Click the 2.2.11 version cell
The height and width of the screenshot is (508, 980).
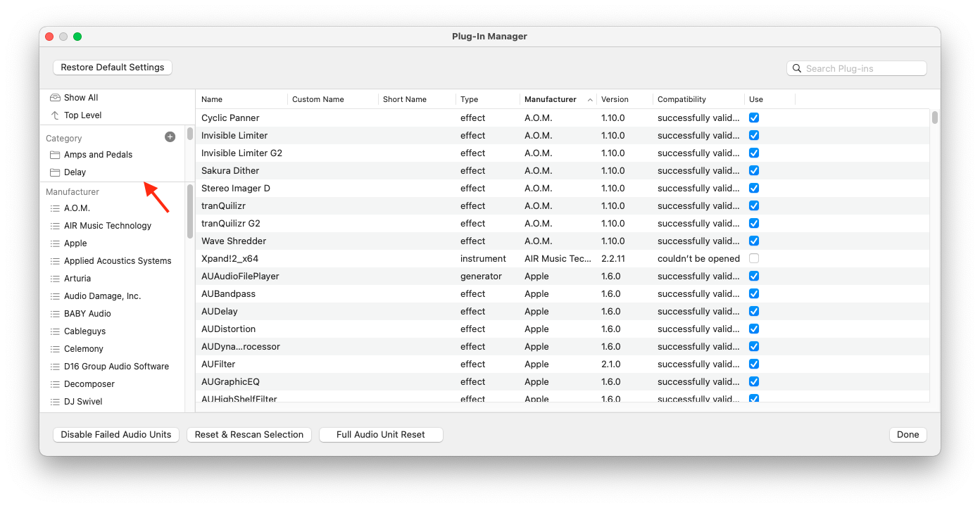(x=613, y=258)
